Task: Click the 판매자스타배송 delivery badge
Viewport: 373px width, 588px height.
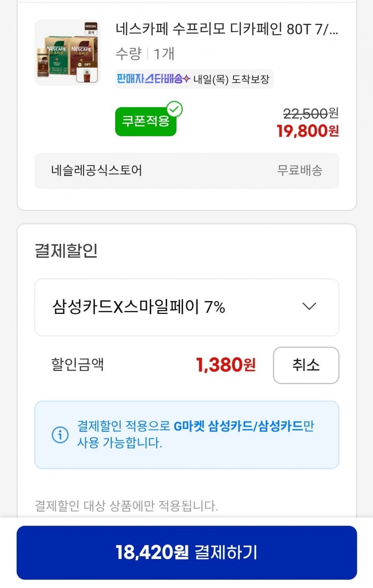Action: click(x=153, y=79)
